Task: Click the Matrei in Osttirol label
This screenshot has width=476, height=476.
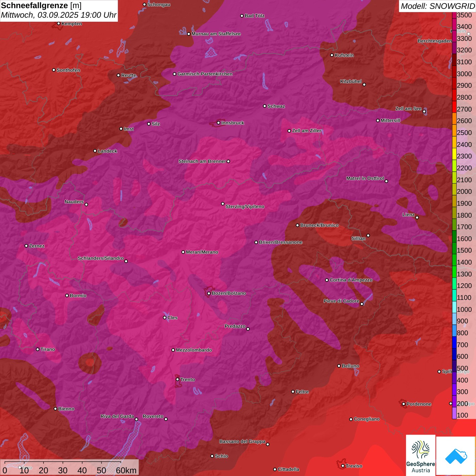Action: [365, 178]
